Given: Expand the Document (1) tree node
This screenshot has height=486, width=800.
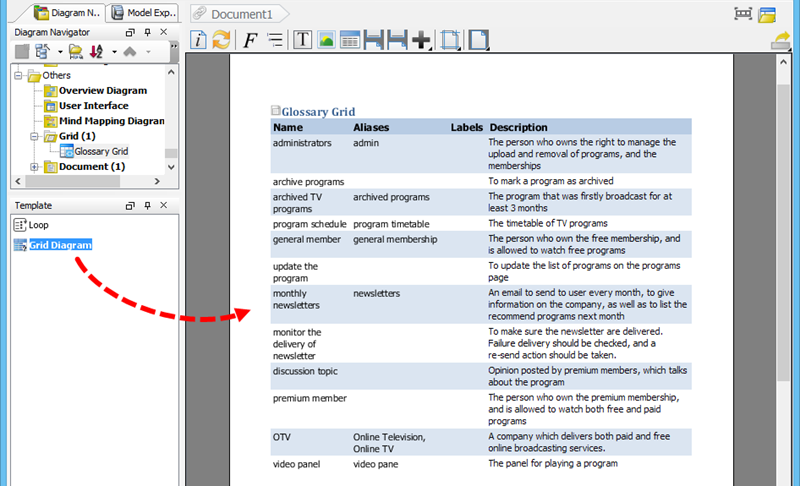Looking at the screenshot, I should [x=34, y=167].
